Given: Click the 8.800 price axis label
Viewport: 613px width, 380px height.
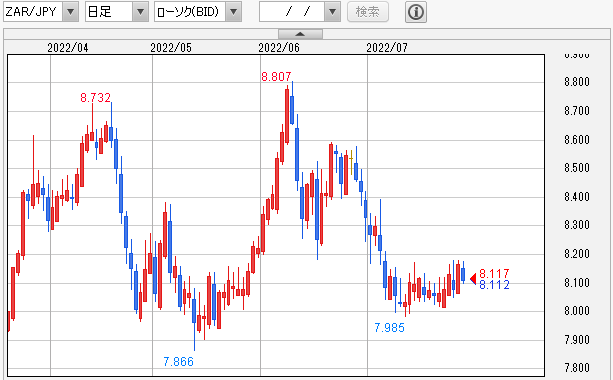Looking at the screenshot, I should click(577, 82).
